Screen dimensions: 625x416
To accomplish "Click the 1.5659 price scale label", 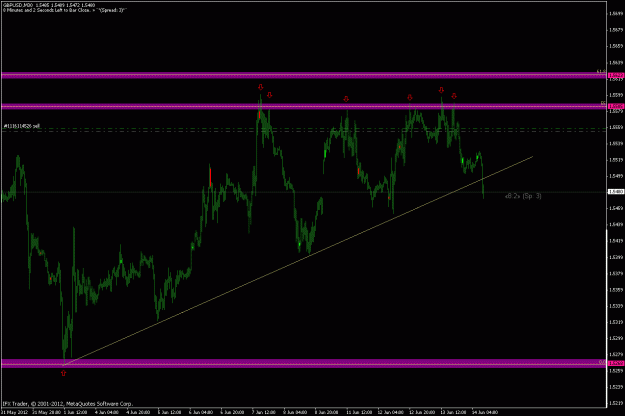I will (x=616, y=46).
